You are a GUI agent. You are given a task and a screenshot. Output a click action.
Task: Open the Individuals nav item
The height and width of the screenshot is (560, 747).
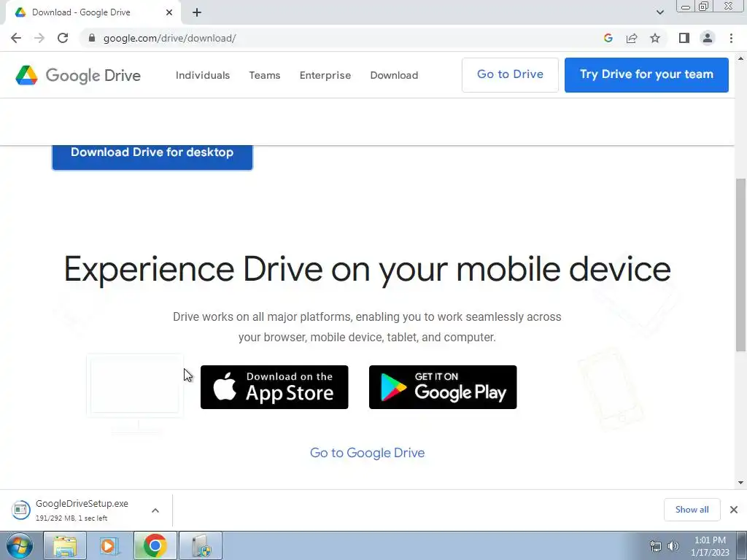click(203, 75)
